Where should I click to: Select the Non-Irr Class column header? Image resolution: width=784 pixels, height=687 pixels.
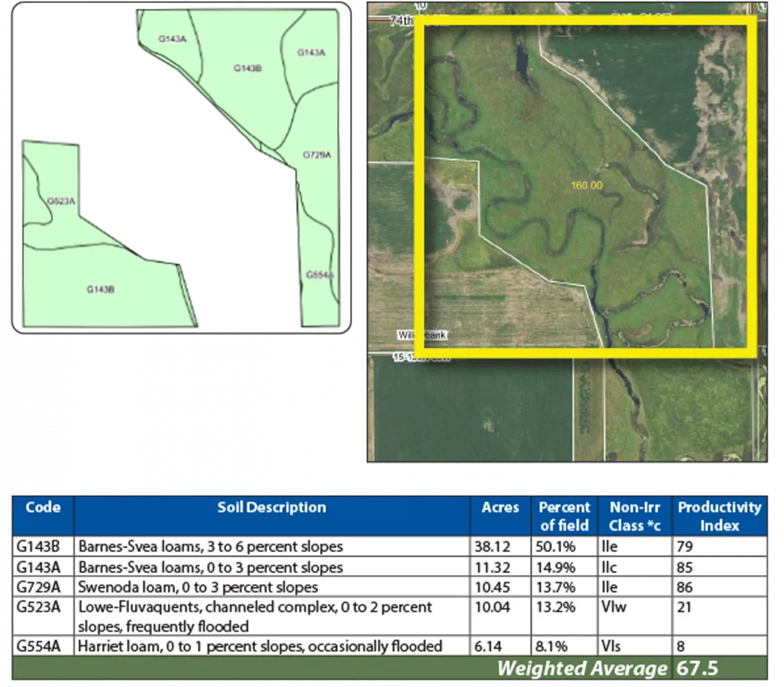pyautogui.click(x=635, y=516)
